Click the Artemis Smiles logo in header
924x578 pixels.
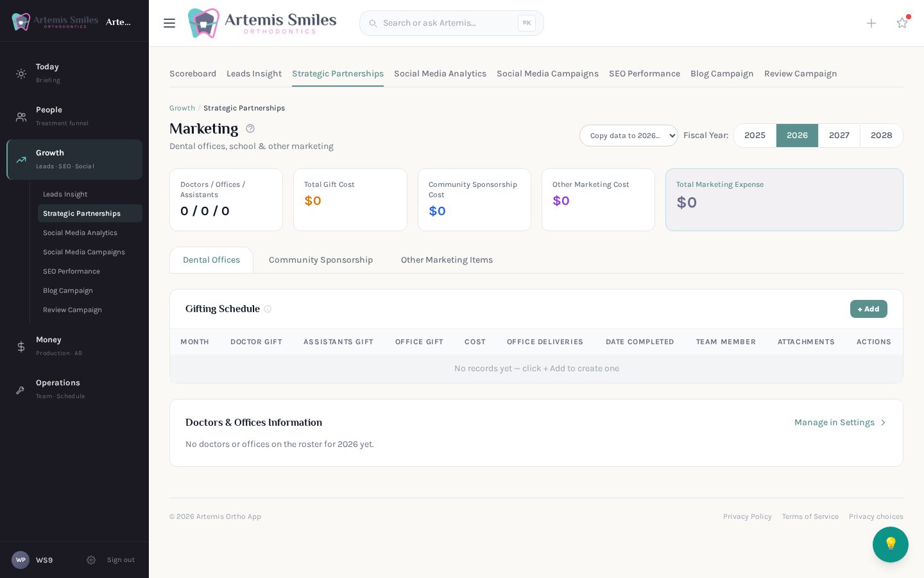pos(262,23)
